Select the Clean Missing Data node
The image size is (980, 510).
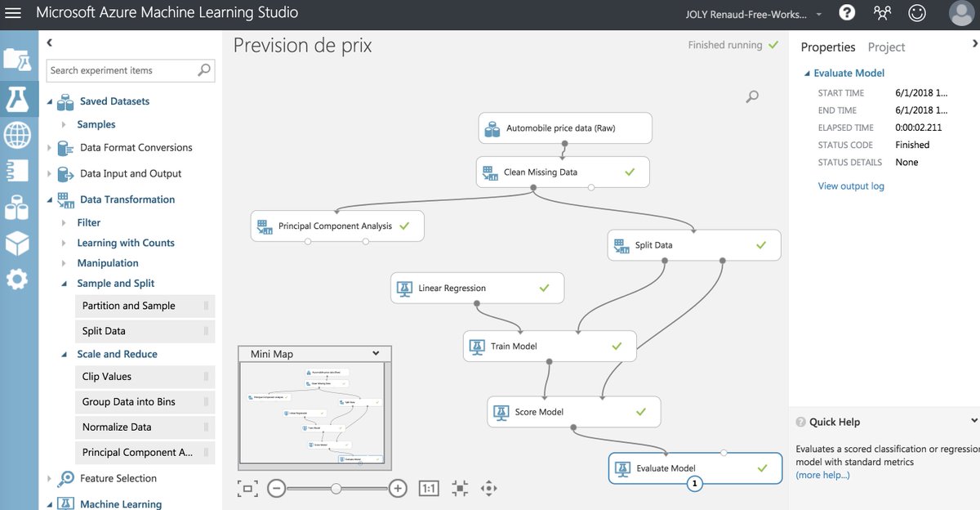(563, 172)
